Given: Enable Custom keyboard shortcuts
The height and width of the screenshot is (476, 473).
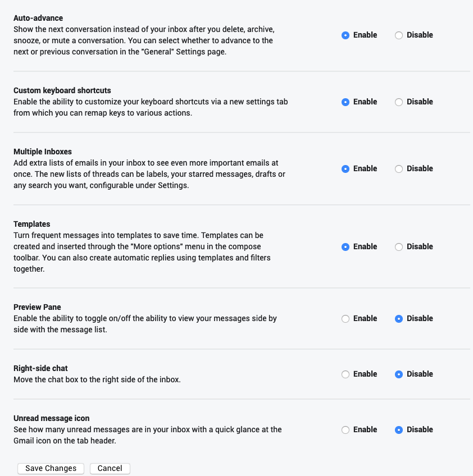Looking at the screenshot, I should click(345, 102).
